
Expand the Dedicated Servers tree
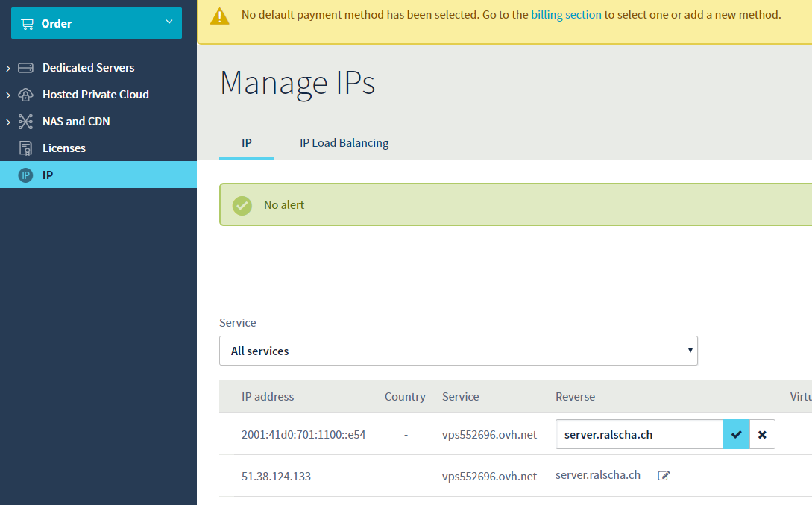[8, 69]
